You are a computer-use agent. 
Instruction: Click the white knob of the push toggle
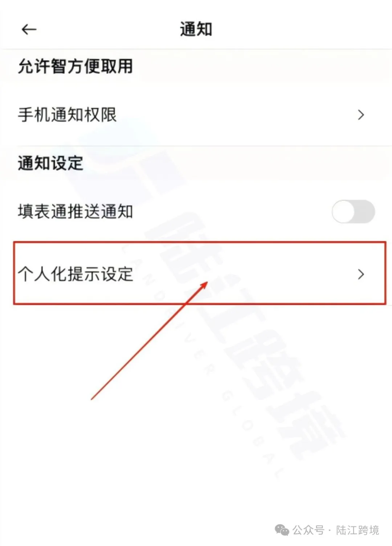pos(343,212)
